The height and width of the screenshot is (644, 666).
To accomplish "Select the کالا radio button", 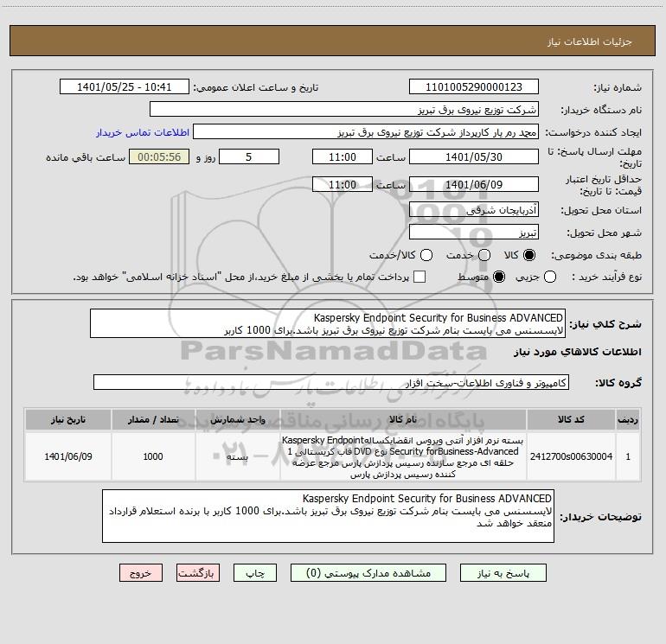I will [529, 255].
